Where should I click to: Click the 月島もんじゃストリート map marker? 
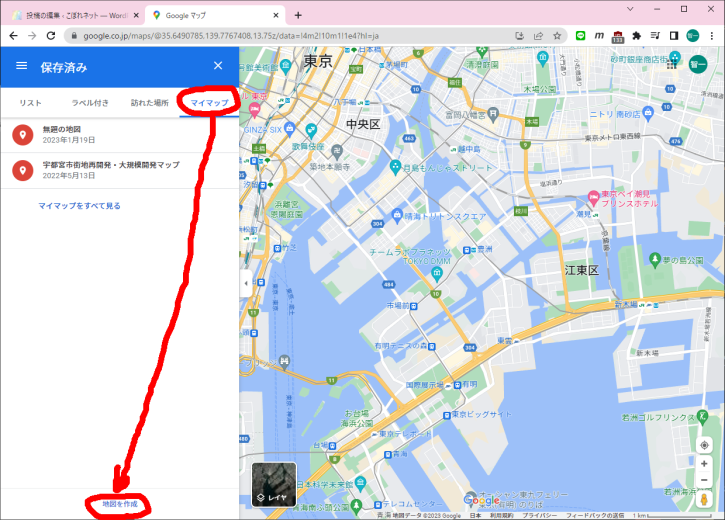pos(395,167)
